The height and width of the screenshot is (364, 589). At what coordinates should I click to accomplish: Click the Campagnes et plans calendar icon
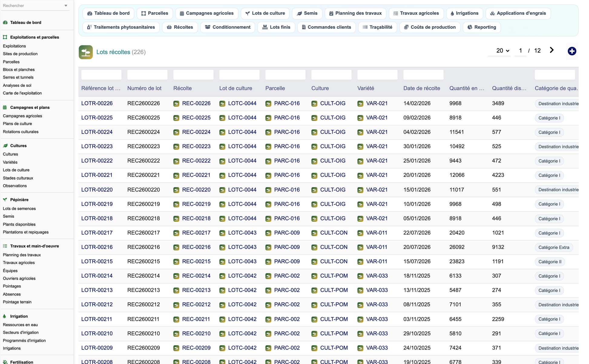pyautogui.click(x=5, y=107)
